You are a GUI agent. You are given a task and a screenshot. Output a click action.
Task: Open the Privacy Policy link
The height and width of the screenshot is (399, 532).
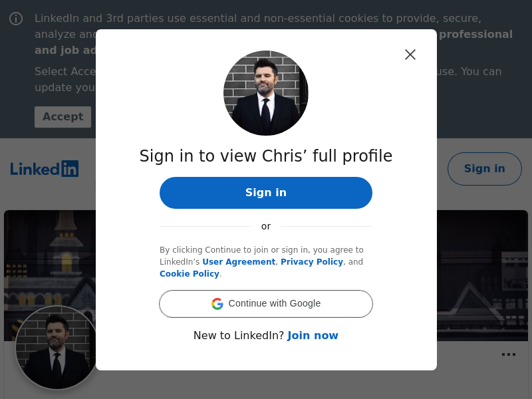click(x=312, y=262)
